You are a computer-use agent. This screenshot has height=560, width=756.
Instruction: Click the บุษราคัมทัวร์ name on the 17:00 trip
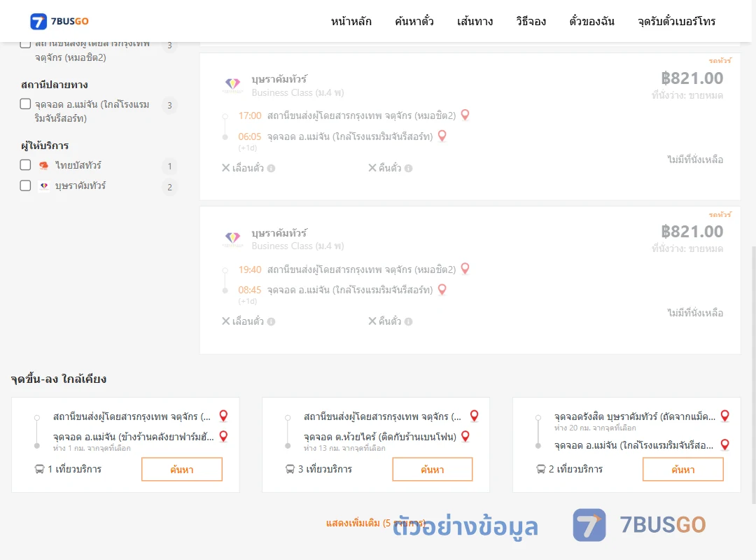coord(279,79)
